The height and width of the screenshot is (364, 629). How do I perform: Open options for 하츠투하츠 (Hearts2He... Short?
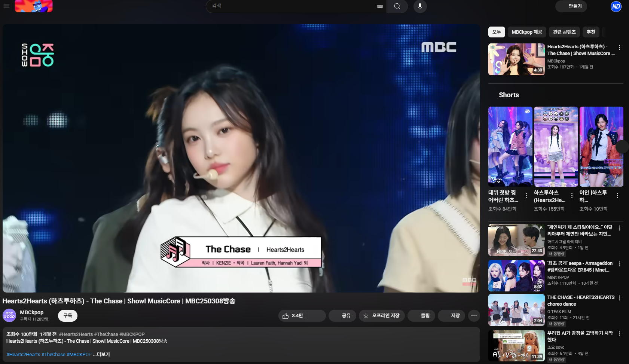[x=572, y=196]
